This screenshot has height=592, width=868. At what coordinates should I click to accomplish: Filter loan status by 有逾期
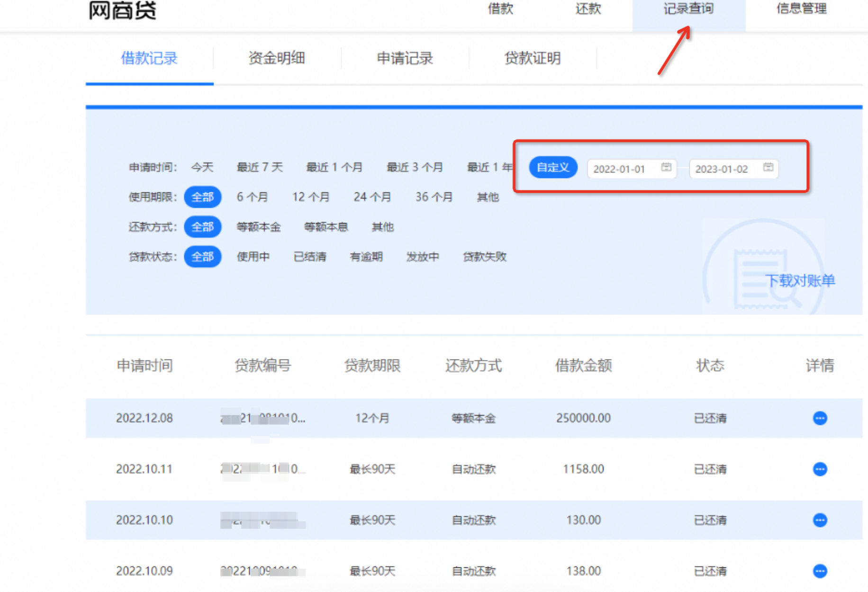pyautogui.click(x=366, y=257)
